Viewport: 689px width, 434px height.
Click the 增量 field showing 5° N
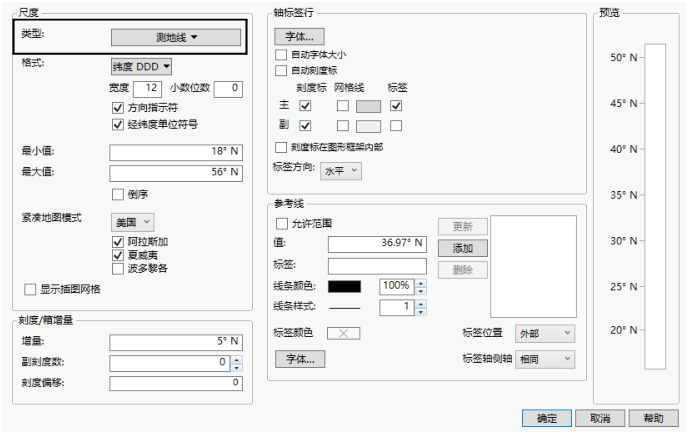coord(176,342)
